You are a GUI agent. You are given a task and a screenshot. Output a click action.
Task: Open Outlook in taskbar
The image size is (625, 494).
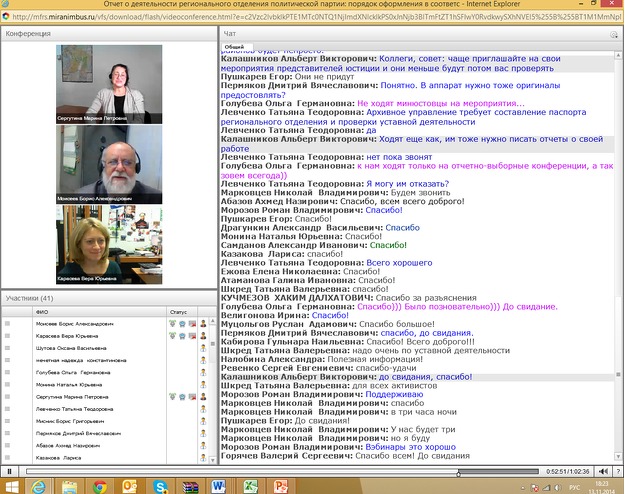pos(130,487)
